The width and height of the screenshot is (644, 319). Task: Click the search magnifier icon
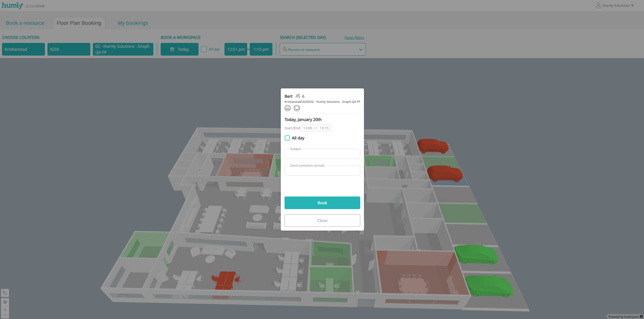(285, 49)
